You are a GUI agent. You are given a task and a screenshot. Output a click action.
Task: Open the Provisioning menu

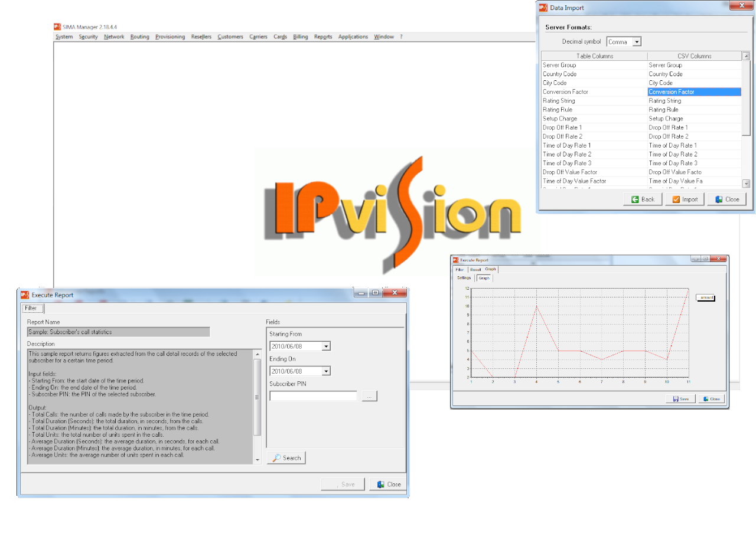click(x=170, y=37)
